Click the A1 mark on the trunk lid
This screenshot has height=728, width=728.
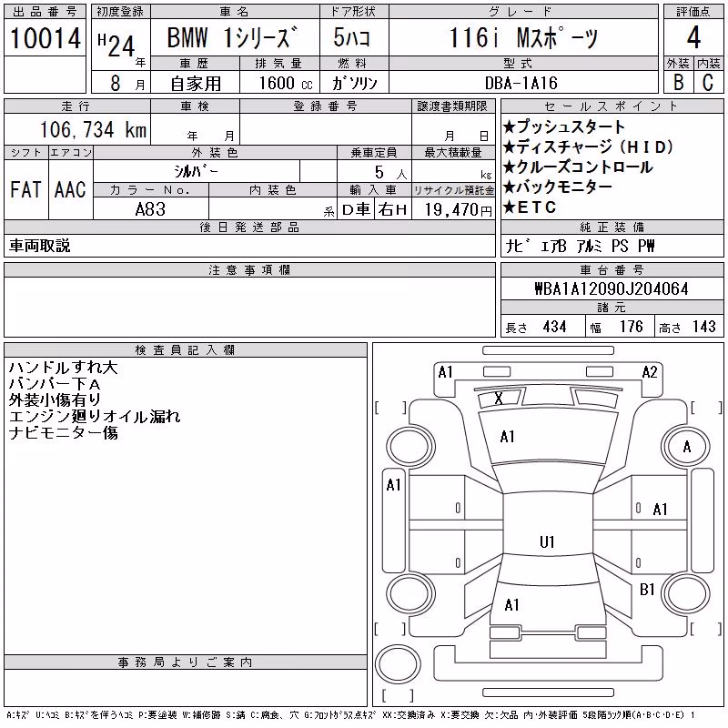click(x=511, y=605)
